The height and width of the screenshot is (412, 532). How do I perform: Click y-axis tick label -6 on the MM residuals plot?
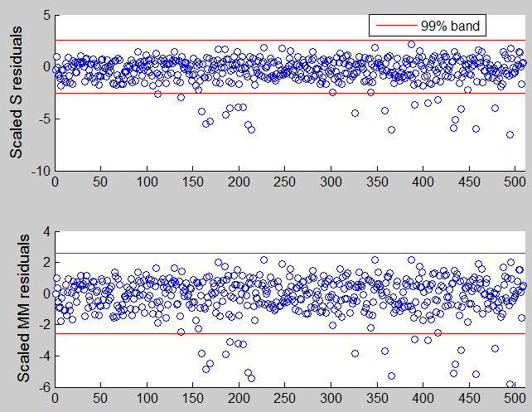pos(43,387)
